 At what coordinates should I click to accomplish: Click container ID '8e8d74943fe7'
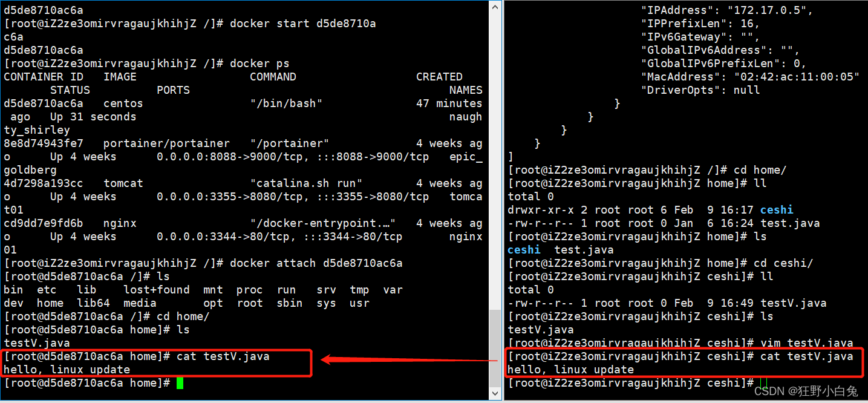44,143
